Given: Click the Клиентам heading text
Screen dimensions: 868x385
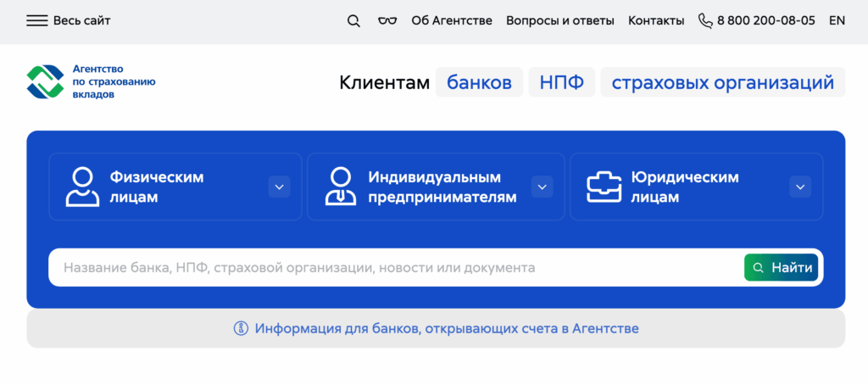Looking at the screenshot, I should [384, 82].
